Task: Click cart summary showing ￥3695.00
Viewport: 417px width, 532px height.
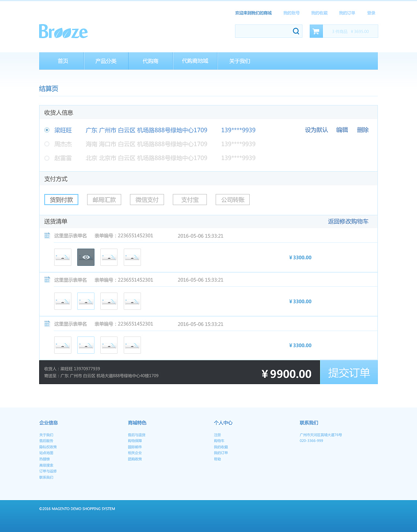Action: coord(350,31)
